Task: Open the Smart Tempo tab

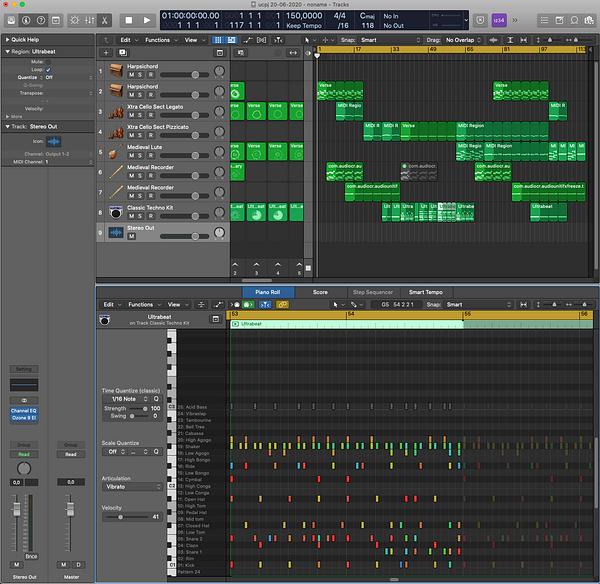Action: click(425, 292)
